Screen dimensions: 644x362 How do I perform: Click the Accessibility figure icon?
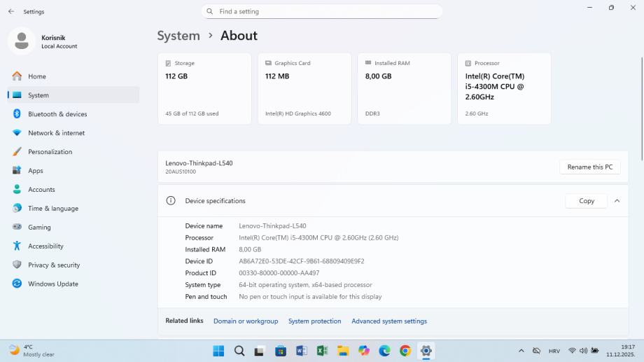pos(17,246)
